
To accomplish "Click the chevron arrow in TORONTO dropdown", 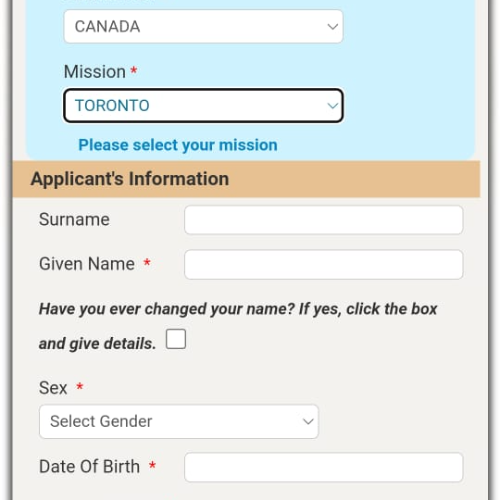I will tap(332, 106).
